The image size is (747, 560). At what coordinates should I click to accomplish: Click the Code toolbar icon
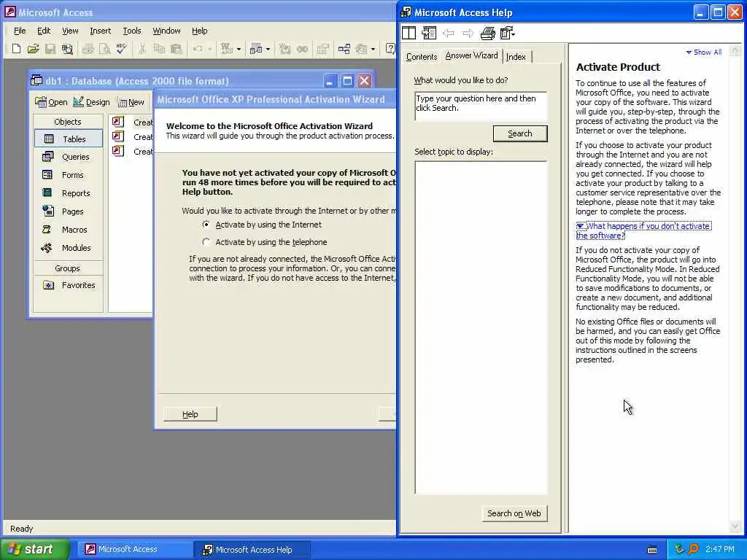285,49
